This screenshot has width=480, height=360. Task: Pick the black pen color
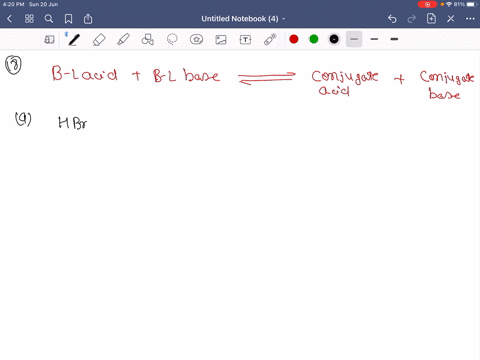coord(334,39)
